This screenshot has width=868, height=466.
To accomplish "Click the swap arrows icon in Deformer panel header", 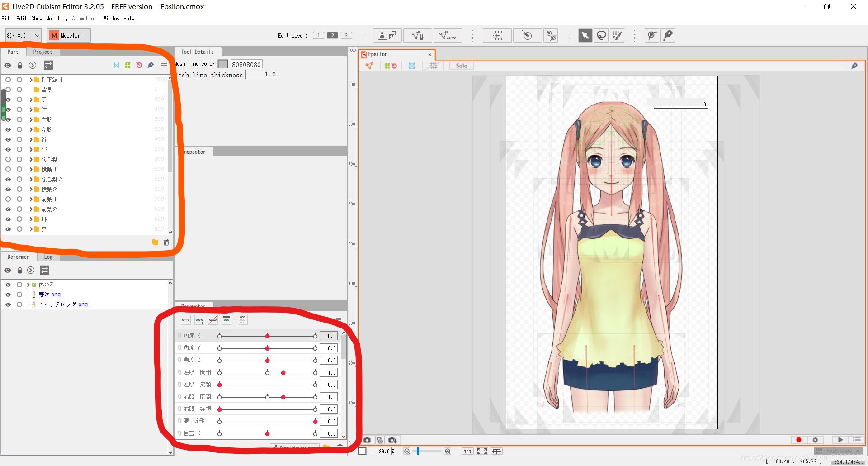I will tap(45, 270).
